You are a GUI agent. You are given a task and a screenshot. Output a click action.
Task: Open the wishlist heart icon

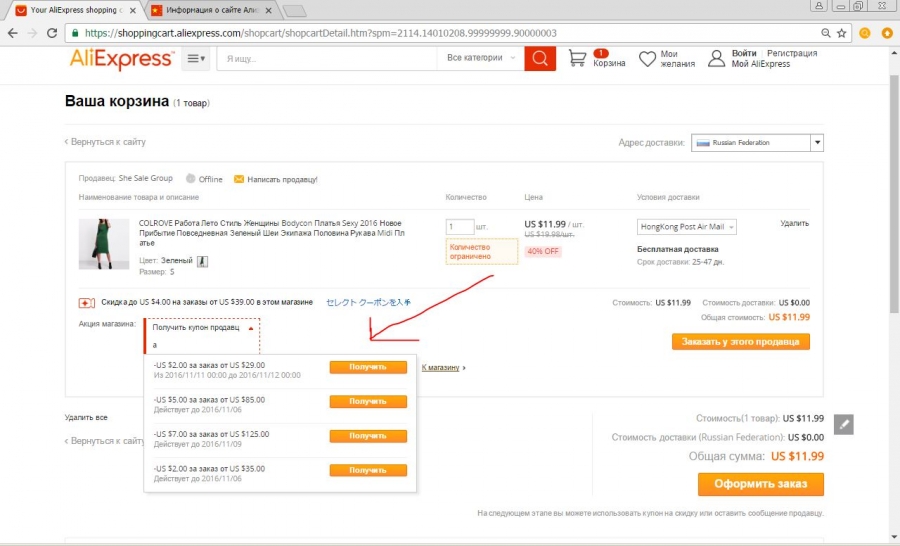click(x=648, y=58)
